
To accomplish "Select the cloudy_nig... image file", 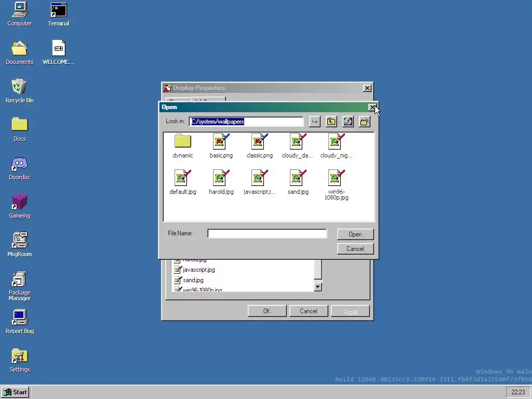I will 336,146.
